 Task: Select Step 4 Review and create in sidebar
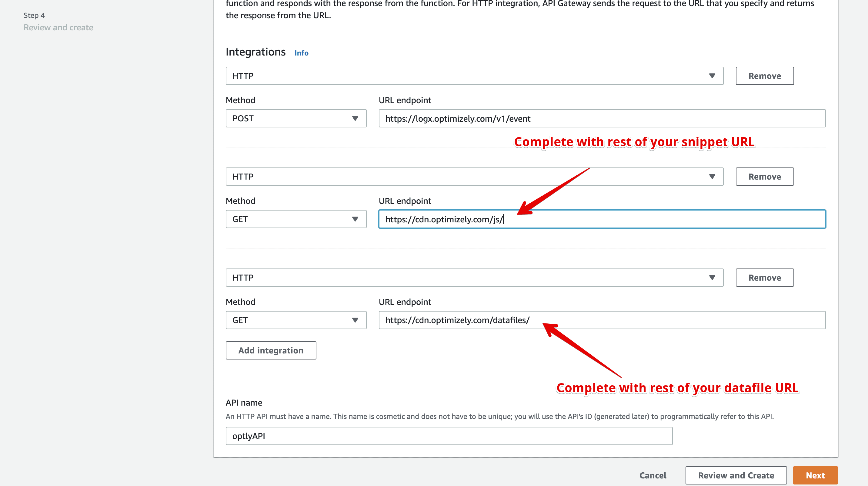pyautogui.click(x=58, y=27)
